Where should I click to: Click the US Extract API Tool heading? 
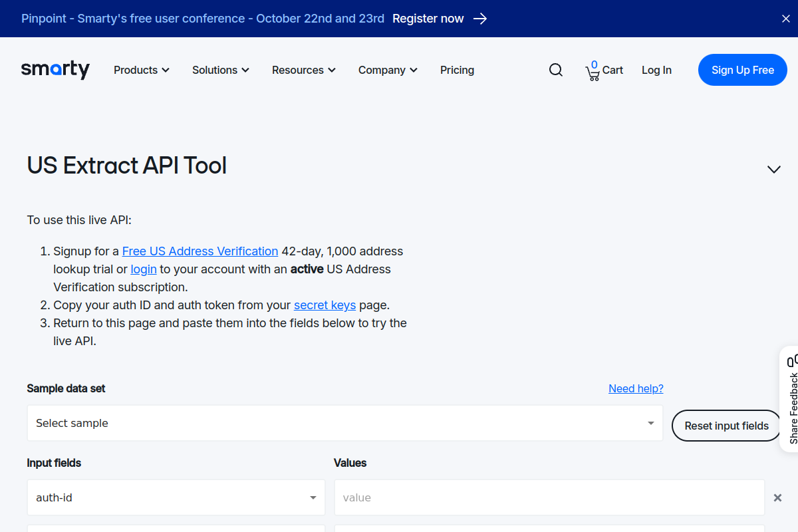coord(127,166)
